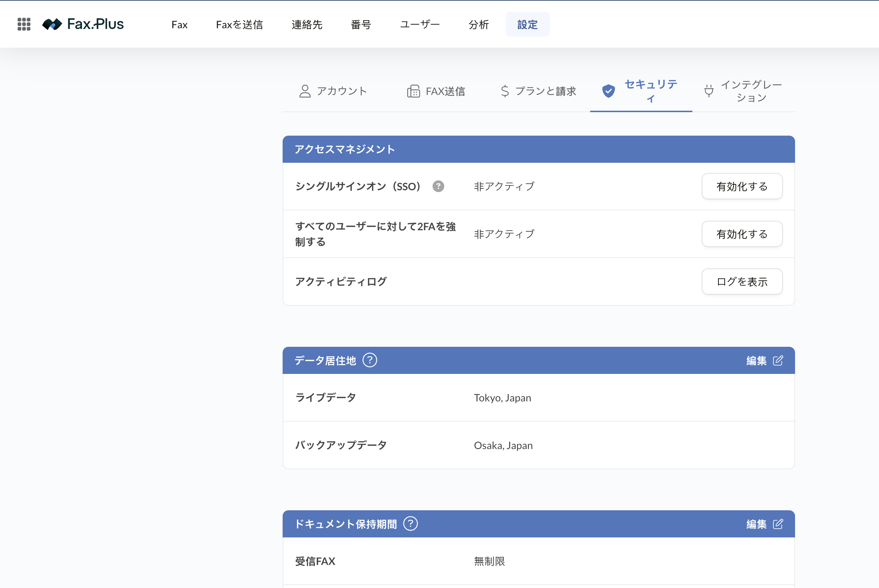Click the すべてのユーザーに対して2FAを強制する label
The height and width of the screenshot is (588, 879).
[x=375, y=234]
